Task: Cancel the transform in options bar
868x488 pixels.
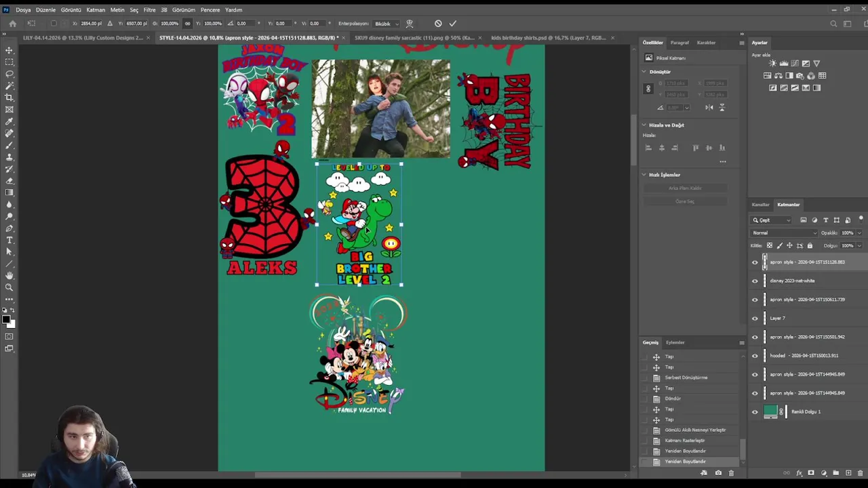Action: [438, 24]
